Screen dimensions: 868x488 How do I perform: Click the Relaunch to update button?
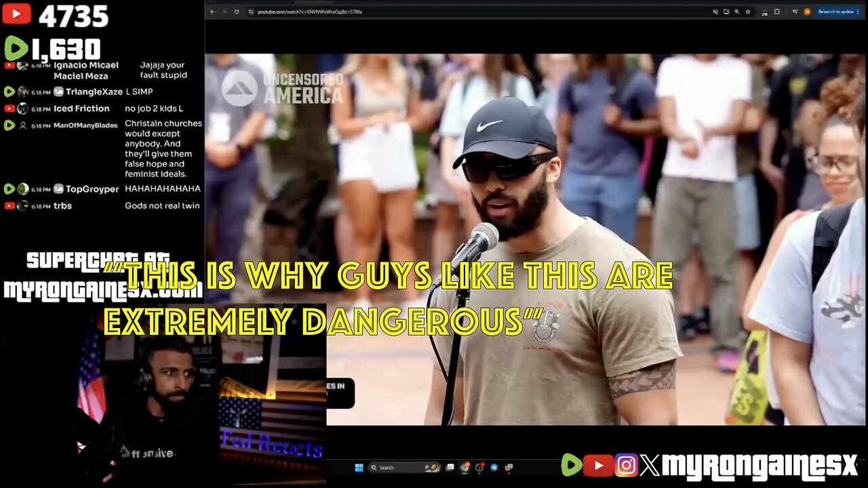(837, 12)
